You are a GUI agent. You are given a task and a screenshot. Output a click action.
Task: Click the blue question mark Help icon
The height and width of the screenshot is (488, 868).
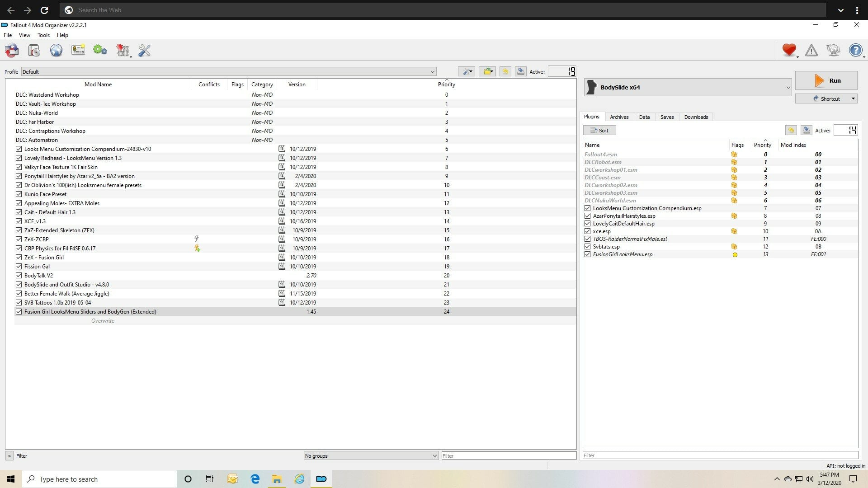(855, 50)
